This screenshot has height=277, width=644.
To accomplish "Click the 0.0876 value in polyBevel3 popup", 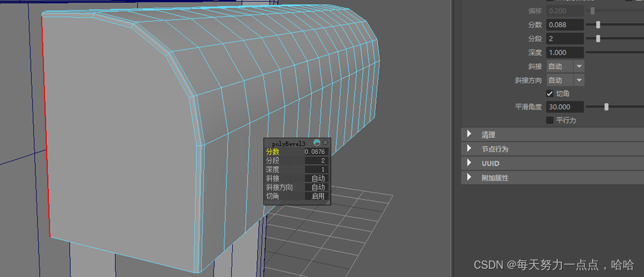I will tap(316, 152).
